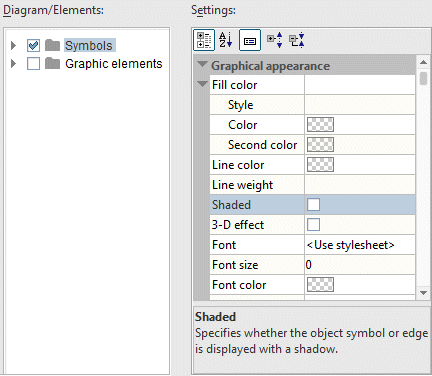Viewport: 432px width, 376px height.
Task: Open the Color swatch under Fill color
Action: [320, 125]
